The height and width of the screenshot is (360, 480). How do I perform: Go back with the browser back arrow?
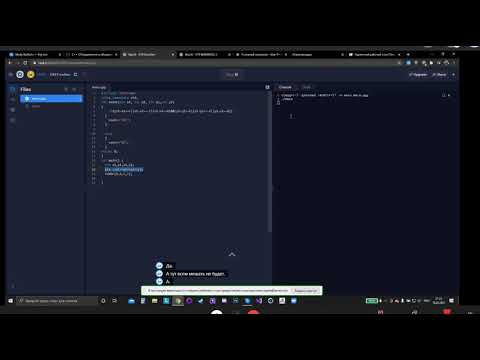pyautogui.click(x=10, y=63)
